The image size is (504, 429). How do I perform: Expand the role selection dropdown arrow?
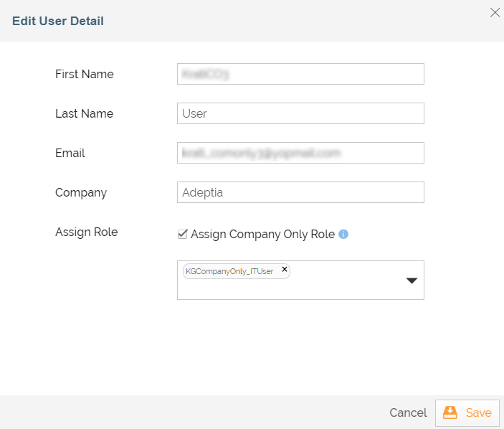[412, 280]
